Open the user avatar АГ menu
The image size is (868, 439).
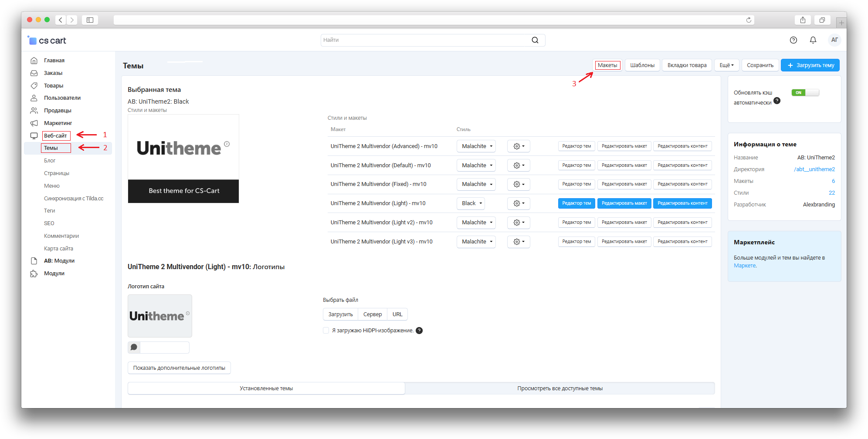(834, 40)
